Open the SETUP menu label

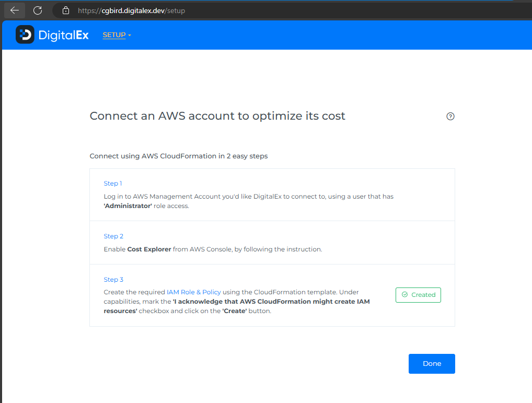tap(114, 35)
